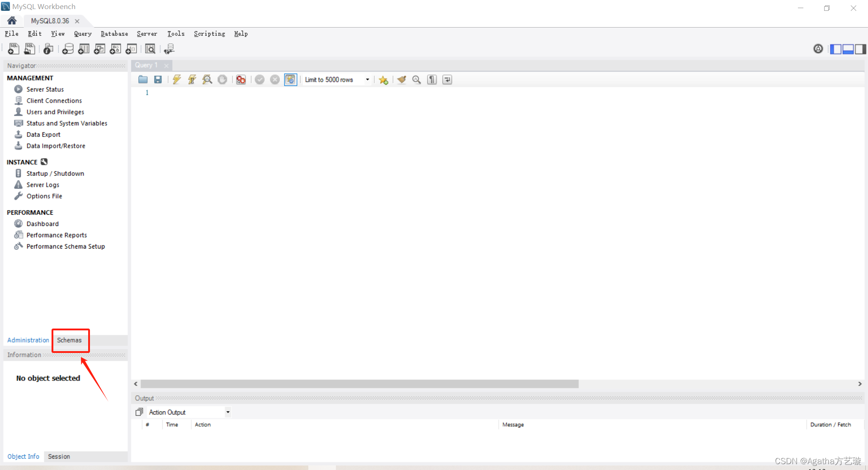This screenshot has height=470, width=868.
Task: Open the Edit menu
Action: (x=35, y=33)
